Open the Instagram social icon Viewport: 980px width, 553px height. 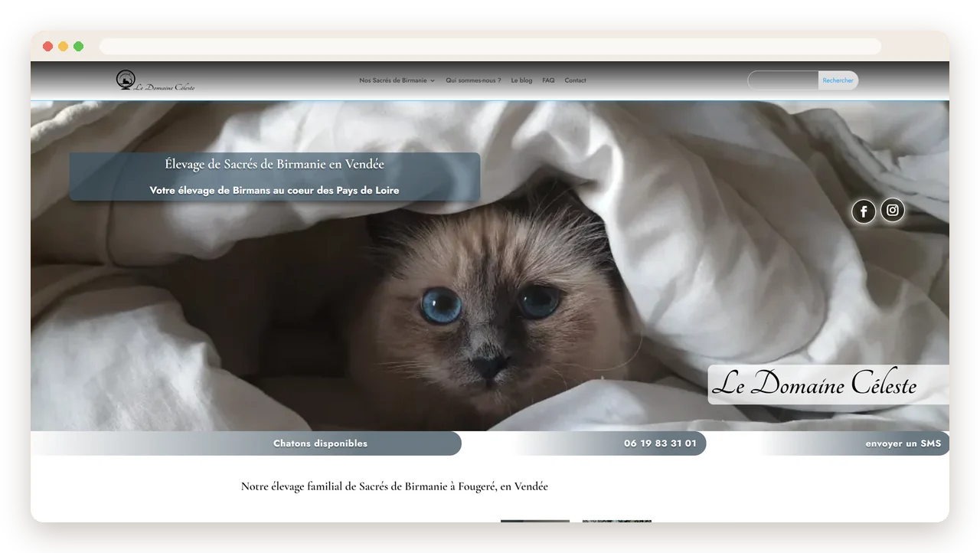point(893,210)
